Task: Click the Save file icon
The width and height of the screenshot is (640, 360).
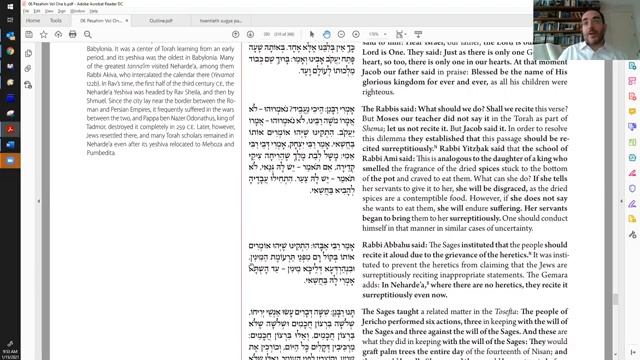Action: coord(29,35)
